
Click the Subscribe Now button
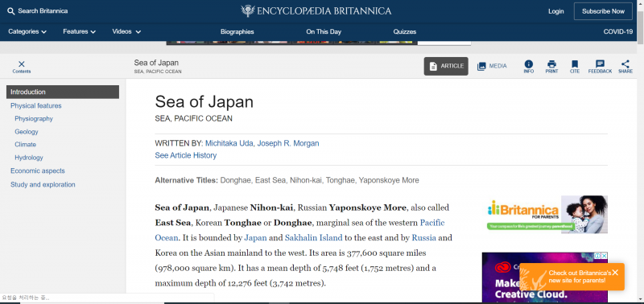click(x=603, y=11)
